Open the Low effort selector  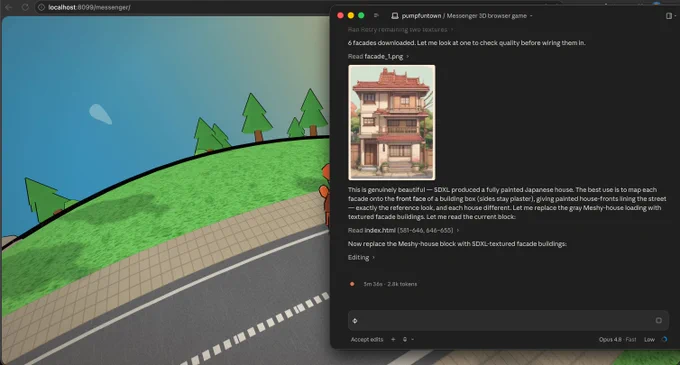click(649, 339)
